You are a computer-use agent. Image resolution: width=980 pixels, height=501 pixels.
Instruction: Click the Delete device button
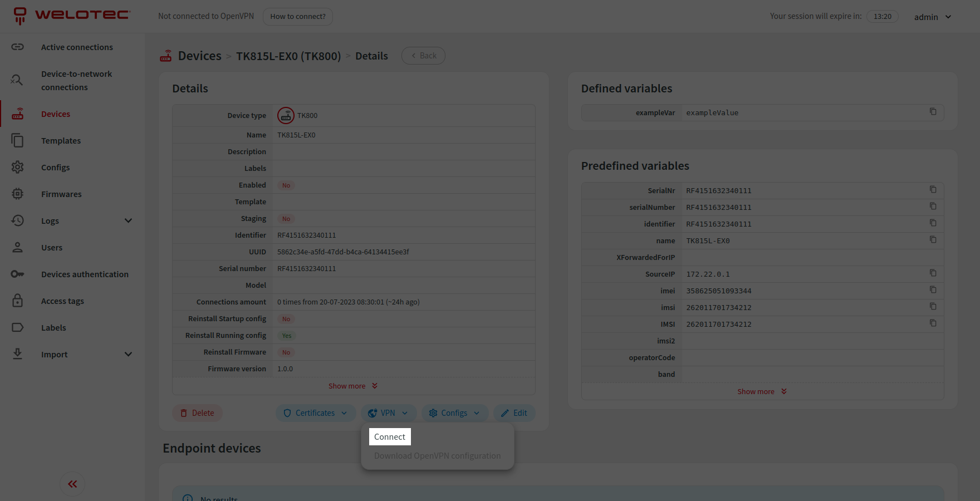tap(197, 413)
